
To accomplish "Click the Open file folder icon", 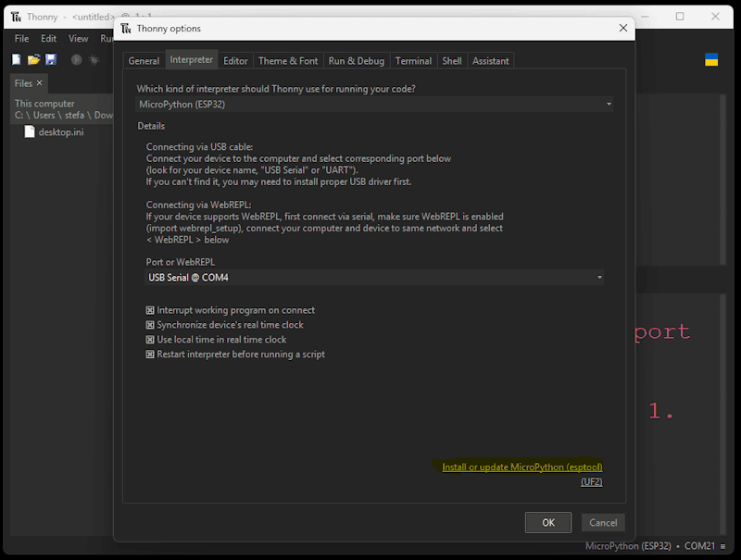I will (33, 60).
